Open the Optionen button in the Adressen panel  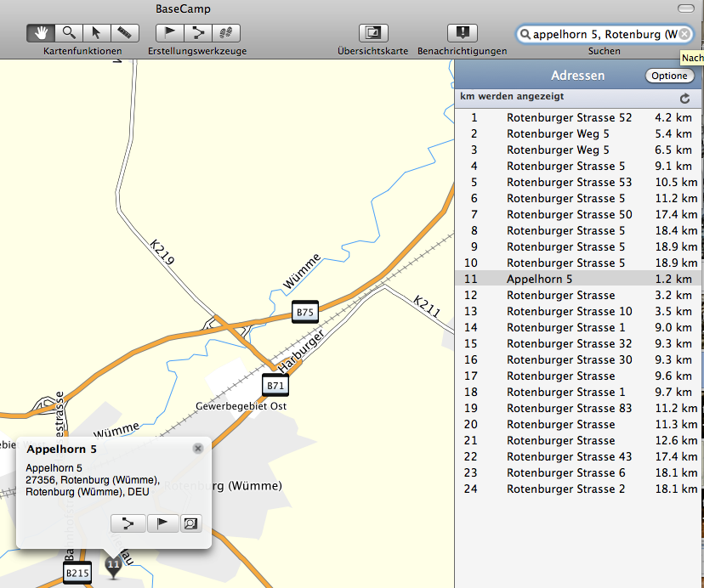tap(669, 76)
